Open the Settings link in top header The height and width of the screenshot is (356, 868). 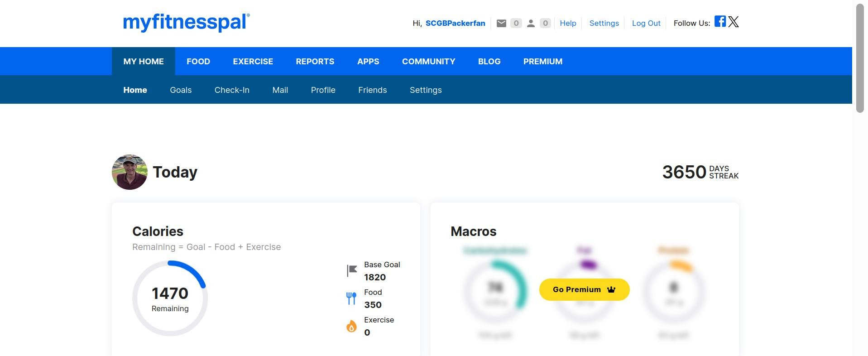tap(604, 23)
